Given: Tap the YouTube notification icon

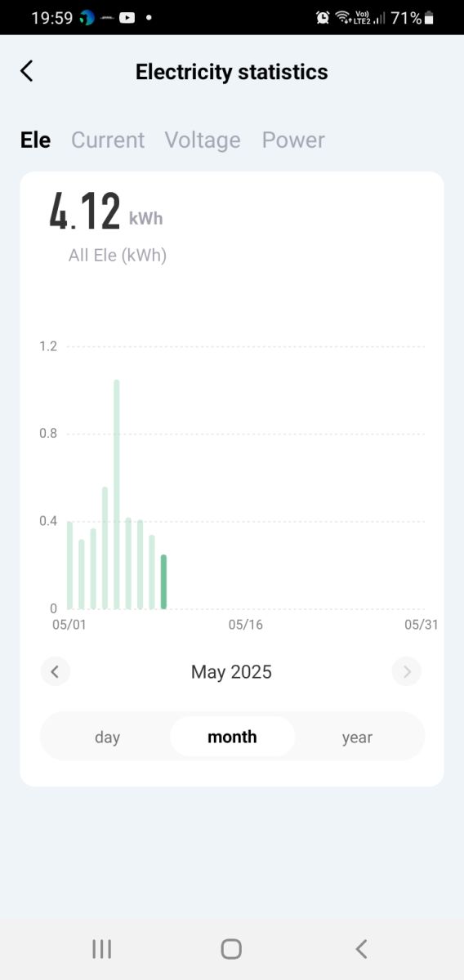Looking at the screenshot, I should 127,17.
